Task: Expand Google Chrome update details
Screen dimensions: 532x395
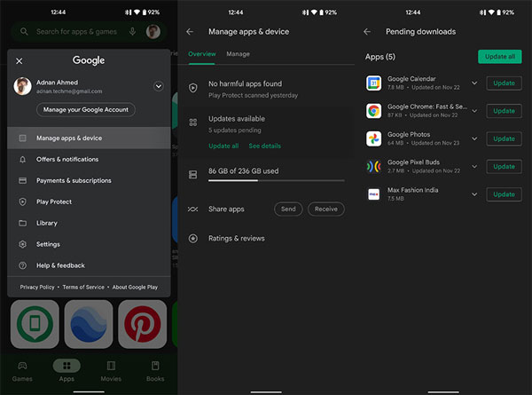Action: click(474, 111)
